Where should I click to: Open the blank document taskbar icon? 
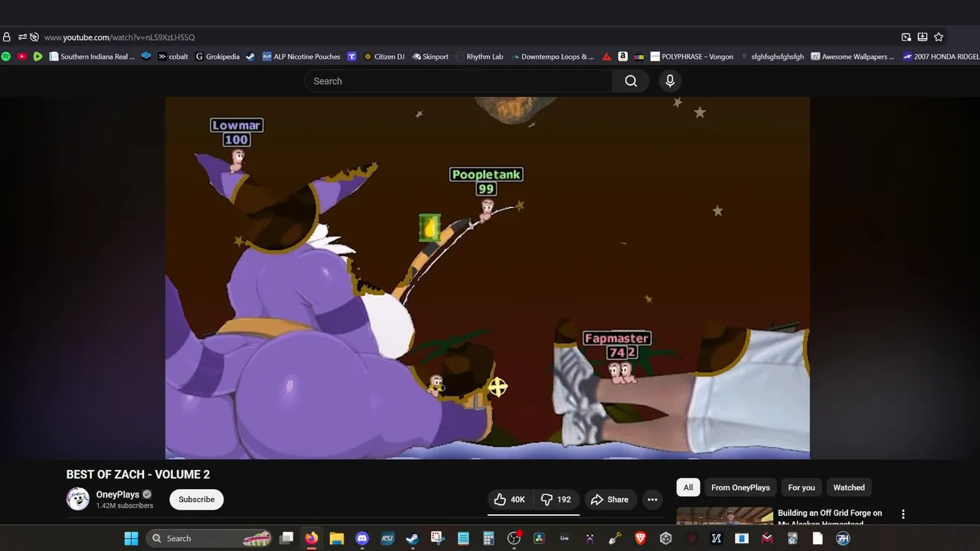click(818, 539)
